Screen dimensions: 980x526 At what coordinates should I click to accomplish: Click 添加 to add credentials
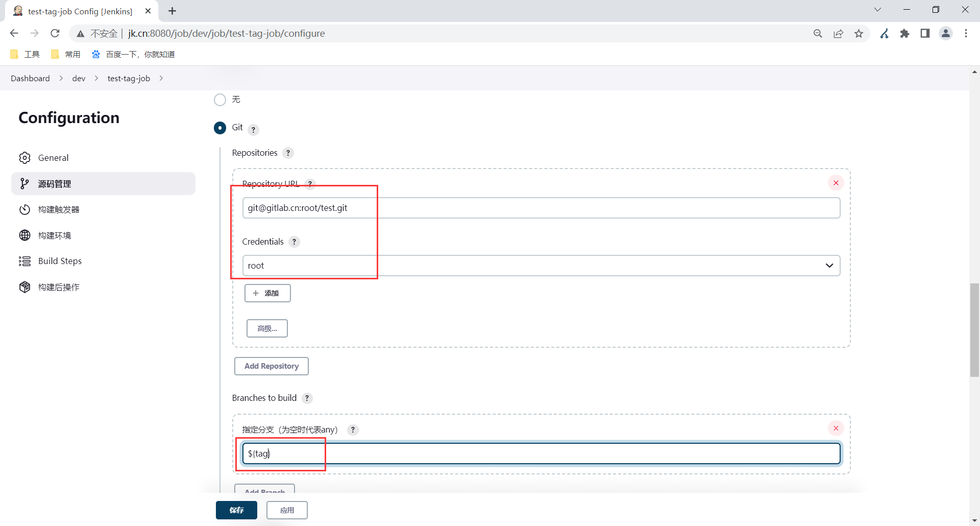pos(267,293)
